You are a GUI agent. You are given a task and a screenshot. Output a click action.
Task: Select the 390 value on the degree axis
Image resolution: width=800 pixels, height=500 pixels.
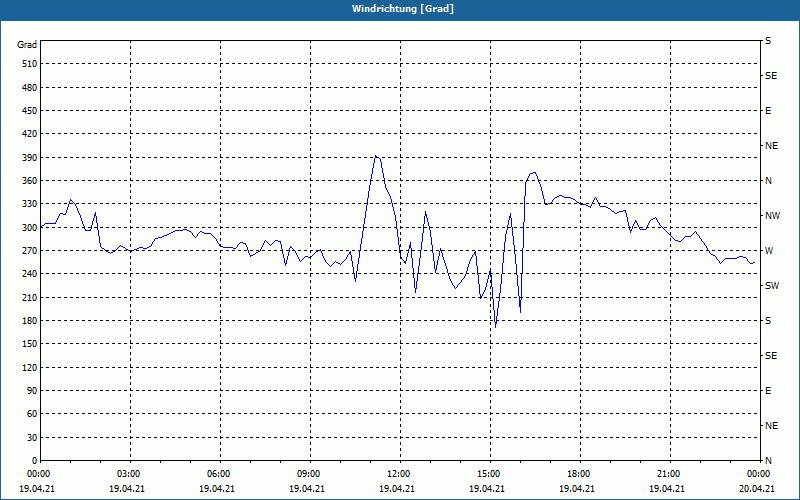click(30, 158)
